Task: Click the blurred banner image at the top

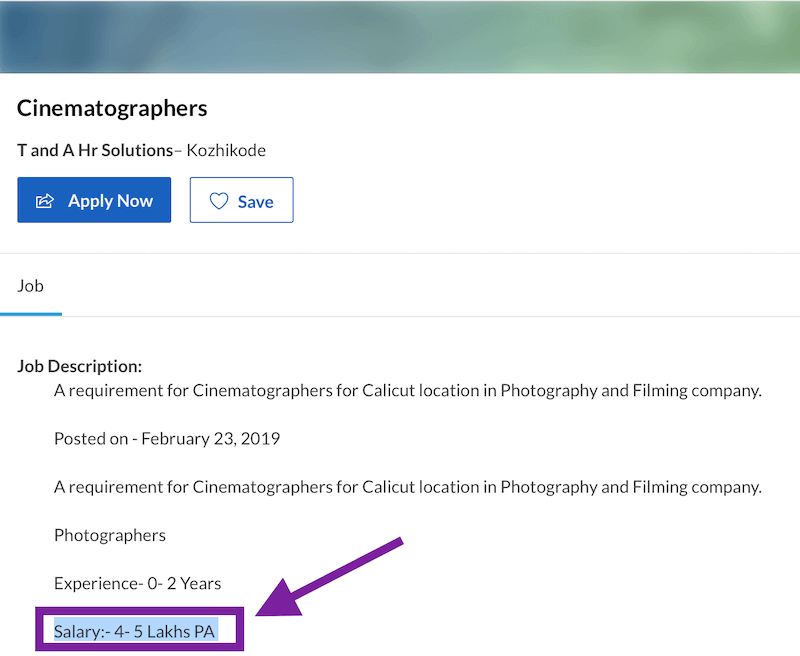Action: coord(400,36)
